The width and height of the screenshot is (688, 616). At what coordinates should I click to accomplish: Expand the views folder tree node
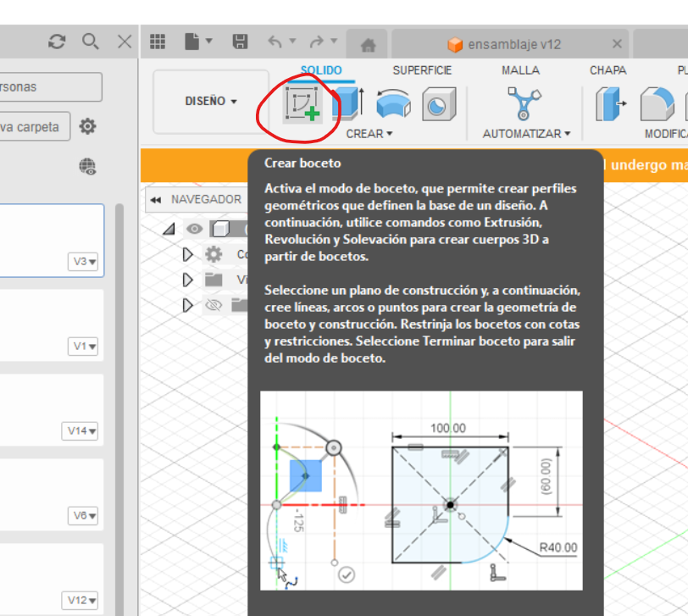tap(188, 280)
